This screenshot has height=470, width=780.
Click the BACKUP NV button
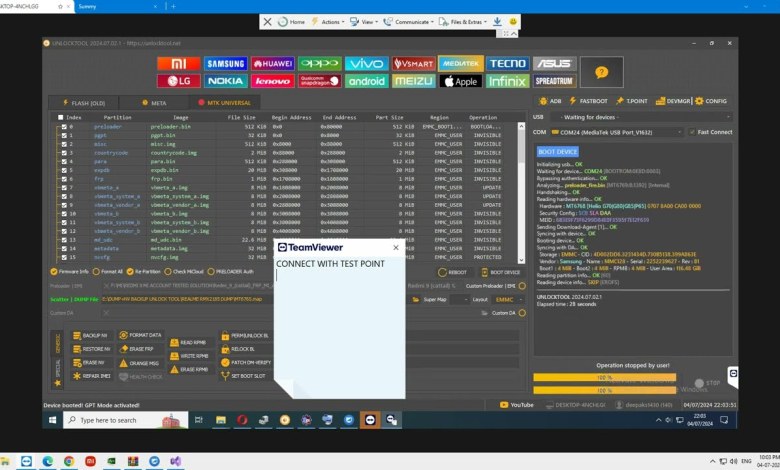93,335
